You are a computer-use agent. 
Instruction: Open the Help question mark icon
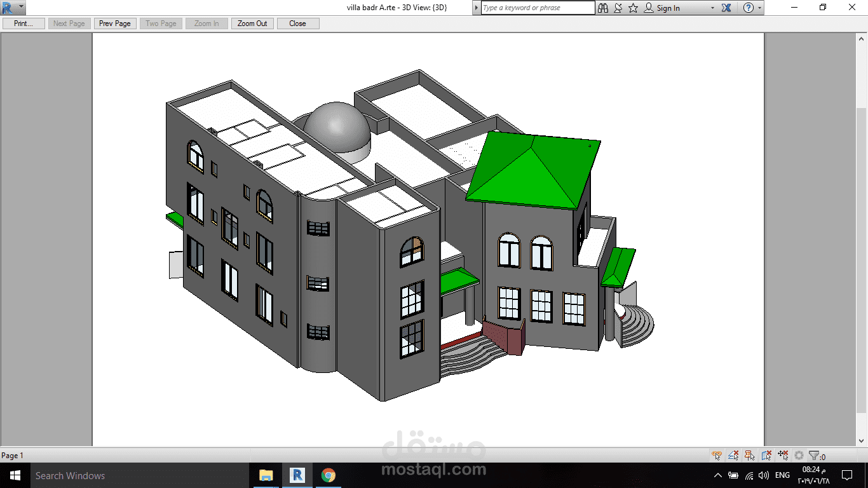tap(749, 8)
